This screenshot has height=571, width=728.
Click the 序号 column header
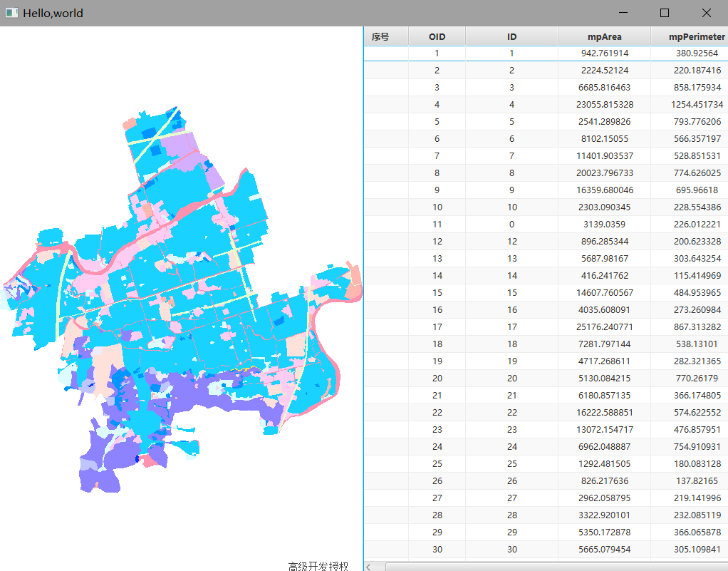[x=380, y=36]
